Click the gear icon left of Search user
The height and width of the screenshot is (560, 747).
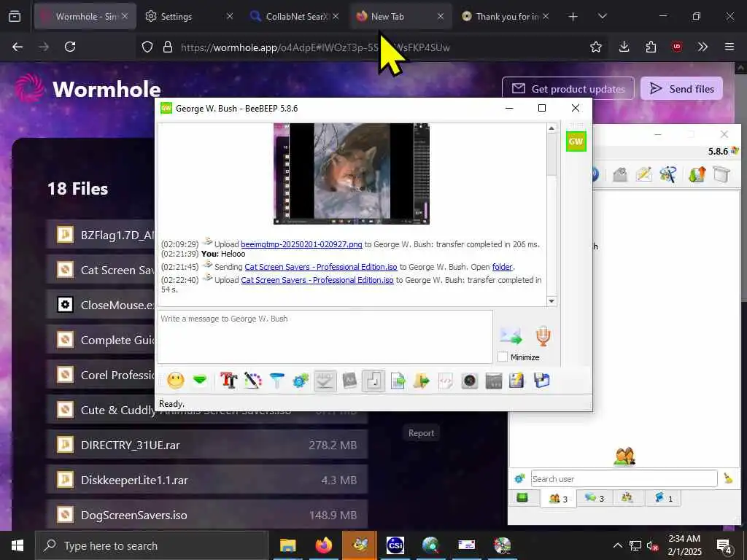(519, 478)
